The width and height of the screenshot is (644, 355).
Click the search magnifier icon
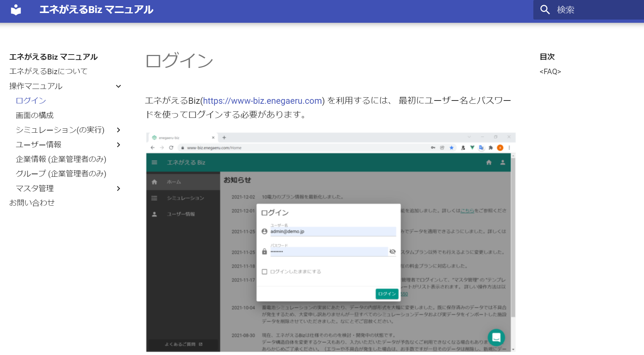click(x=545, y=10)
